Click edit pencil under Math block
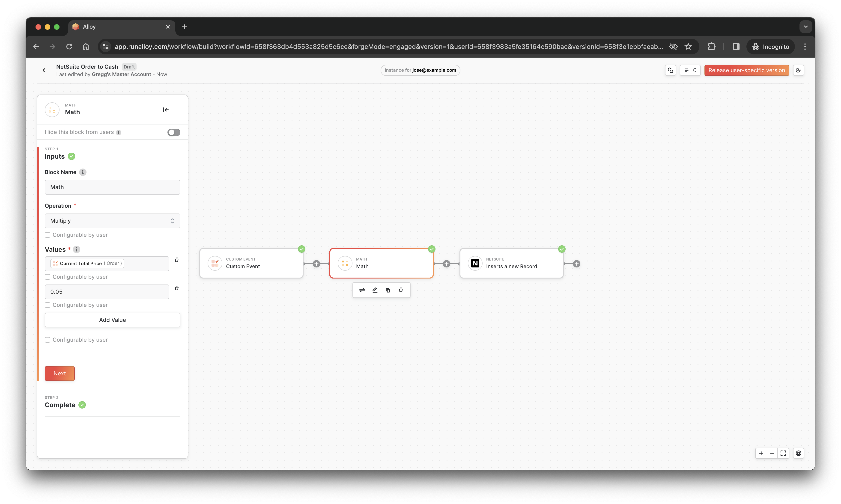This screenshot has height=504, width=841. tap(375, 290)
